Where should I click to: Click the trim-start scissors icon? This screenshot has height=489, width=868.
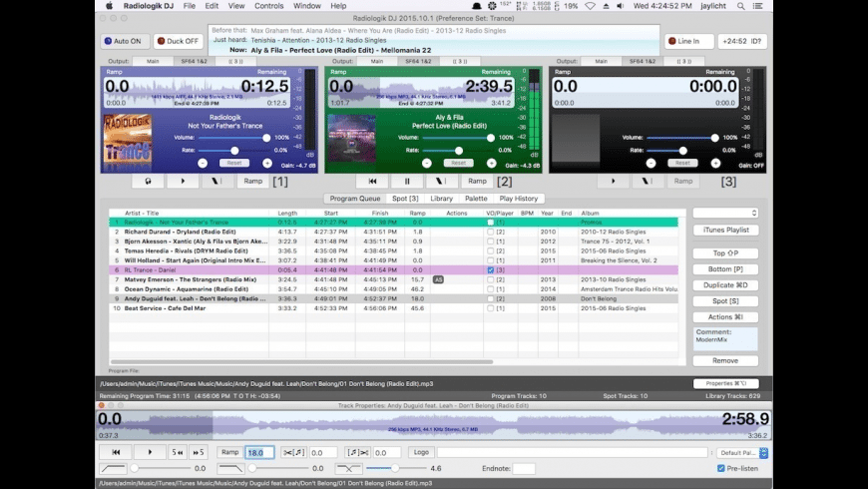pyautogui.click(x=293, y=452)
